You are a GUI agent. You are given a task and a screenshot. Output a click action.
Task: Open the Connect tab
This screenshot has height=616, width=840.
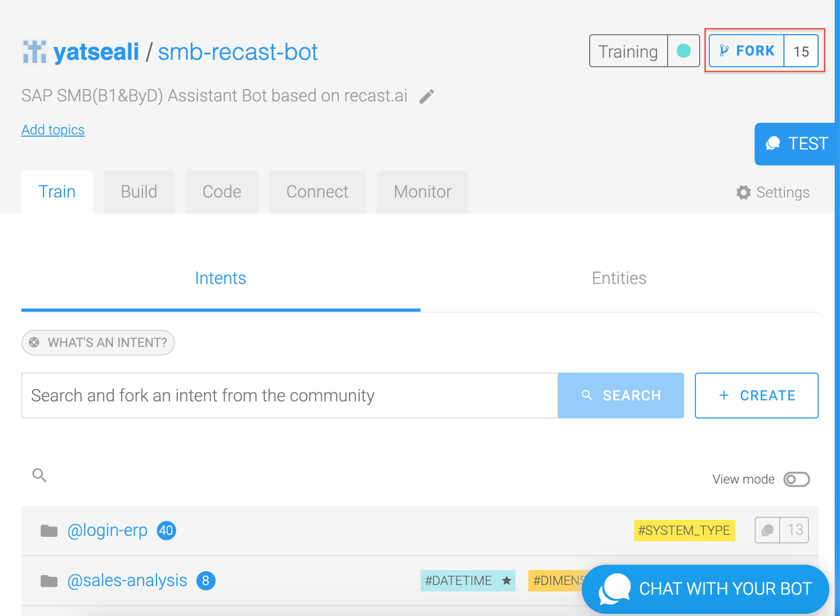pos(318,192)
